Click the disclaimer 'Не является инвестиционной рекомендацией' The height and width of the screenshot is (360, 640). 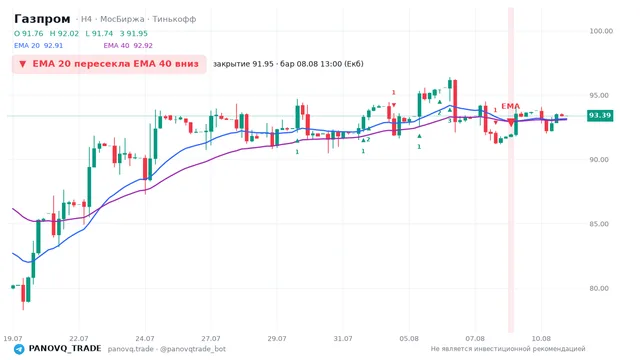point(508,349)
